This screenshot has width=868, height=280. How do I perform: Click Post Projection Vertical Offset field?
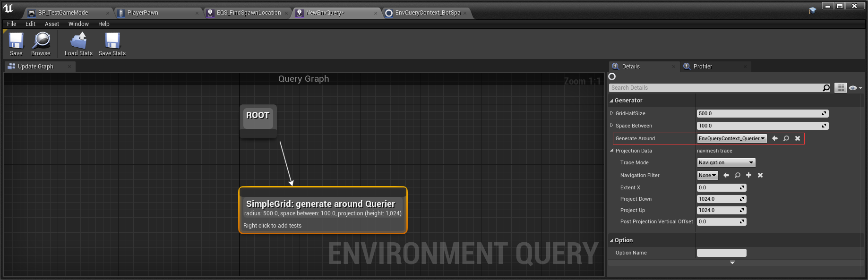tap(722, 221)
